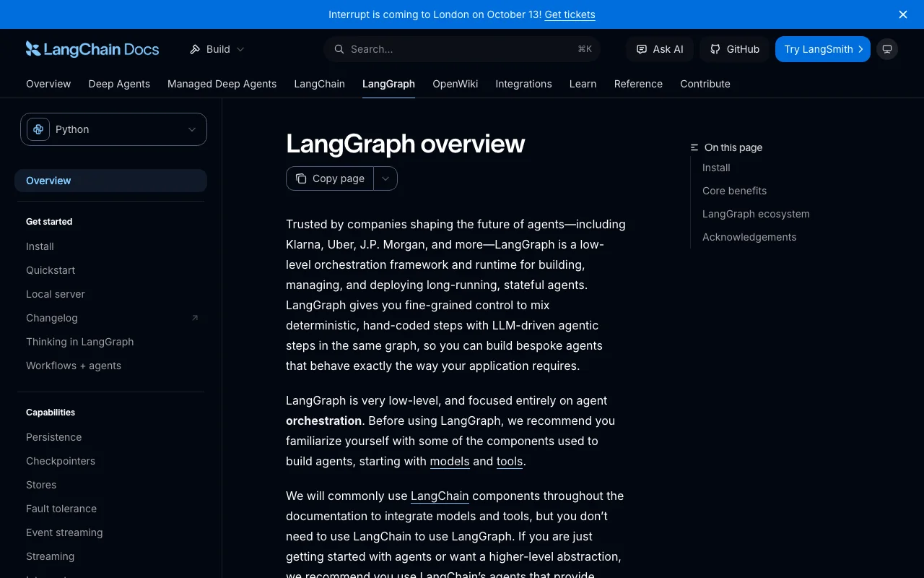
Task: Switch to the Overview tab
Action: pos(48,84)
